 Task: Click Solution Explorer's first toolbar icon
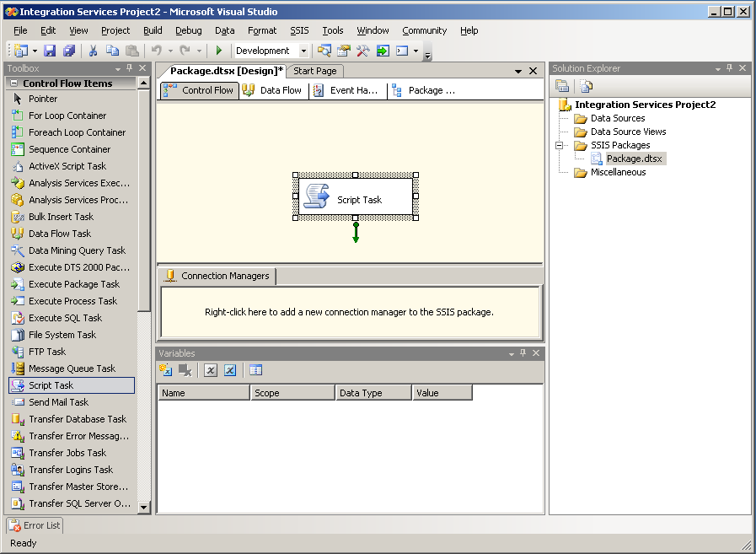[561, 86]
